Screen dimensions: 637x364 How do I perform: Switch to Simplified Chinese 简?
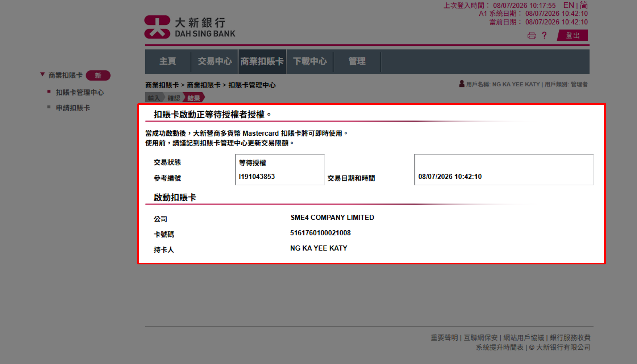tap(583, 5)
